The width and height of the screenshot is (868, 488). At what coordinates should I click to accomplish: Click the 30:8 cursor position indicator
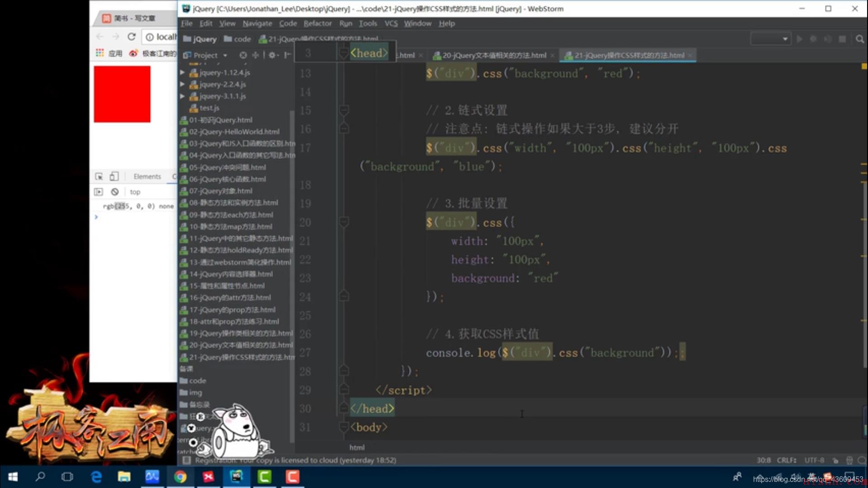pos(764,460)
